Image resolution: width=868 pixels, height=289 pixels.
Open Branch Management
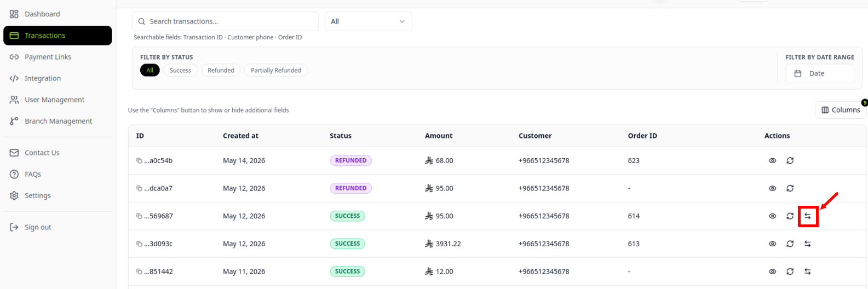click(58, 121)
